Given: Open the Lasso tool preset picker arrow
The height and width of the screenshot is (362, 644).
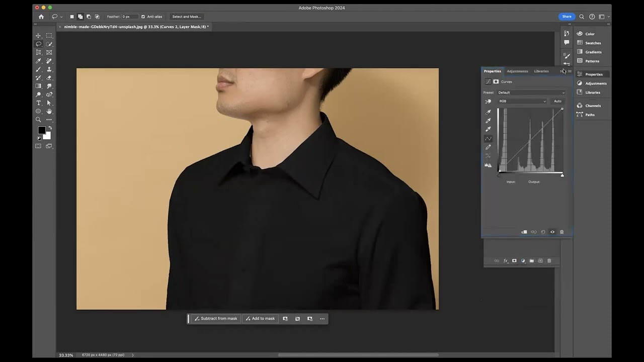Looking at the screenshot, I should [61, 17].
